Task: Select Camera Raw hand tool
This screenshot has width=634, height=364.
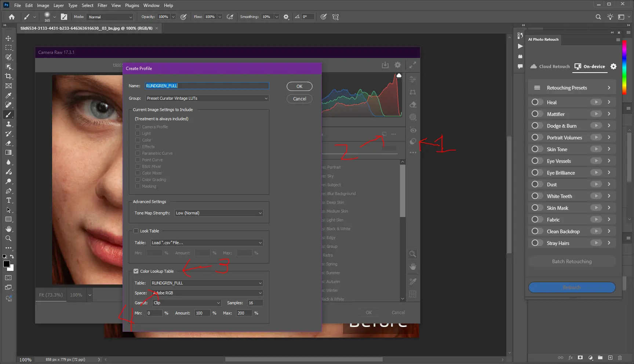Action: pos(413,267)
